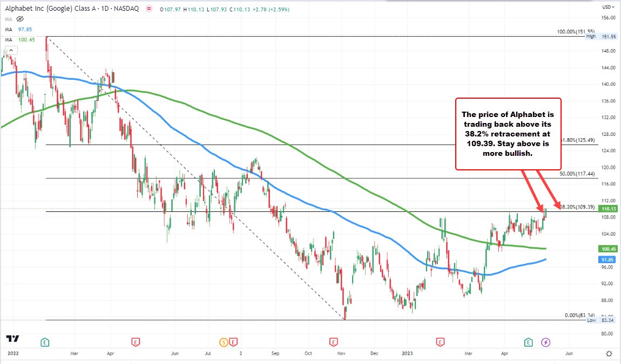Toggle visibility of the hidden MA indicator
The height and width of the screenshot is (364, 621).
(x=20, y=19)
